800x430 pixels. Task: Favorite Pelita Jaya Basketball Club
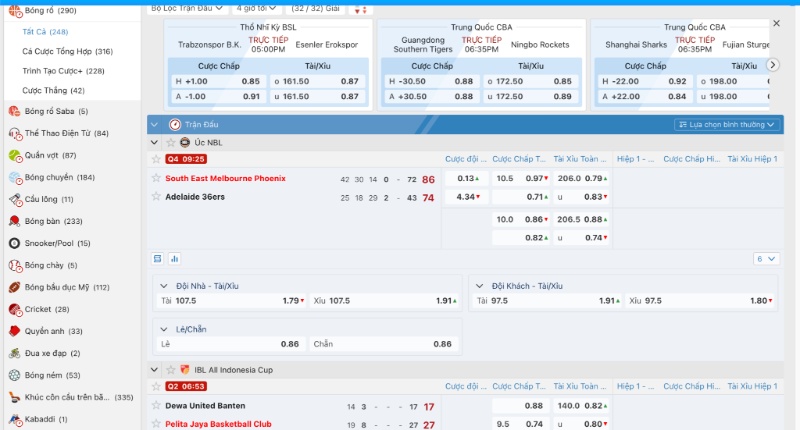(156, 423)
